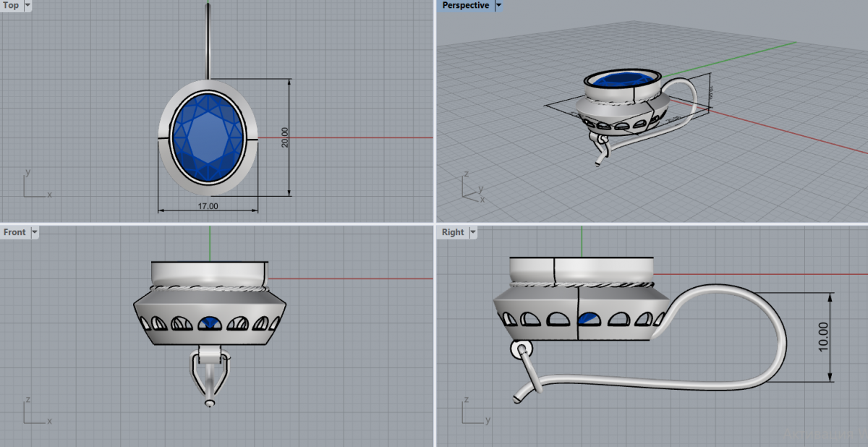The image size is (868, 447).
Task: Expand the Perspective viewport menu arrow
Action: pos(498,6)
